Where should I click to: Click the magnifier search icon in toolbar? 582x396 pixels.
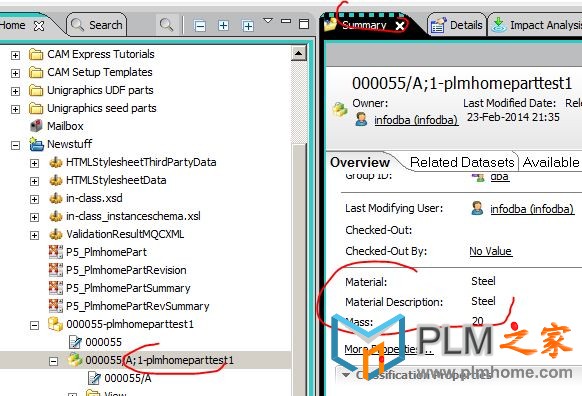coord(166,25)
